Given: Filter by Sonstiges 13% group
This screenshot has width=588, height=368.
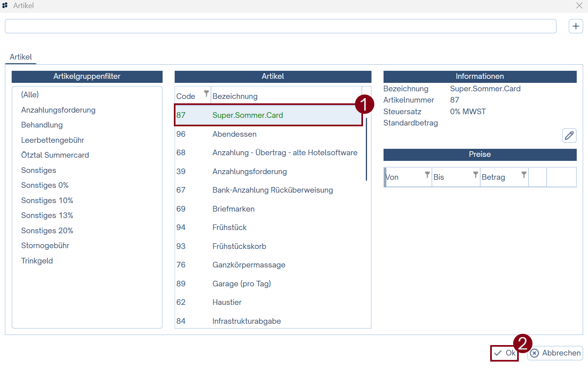Looking at the screenshot, I should point(47,216).
